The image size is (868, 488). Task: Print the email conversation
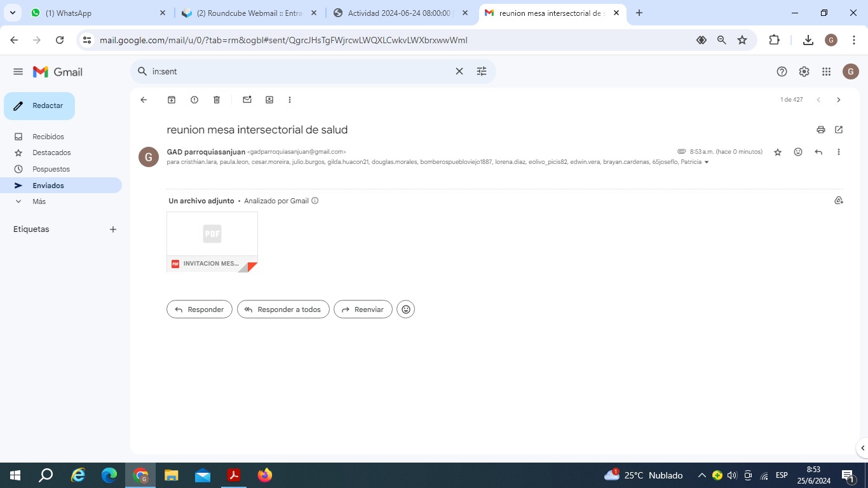pyautogui.click(x=821, y=130)
